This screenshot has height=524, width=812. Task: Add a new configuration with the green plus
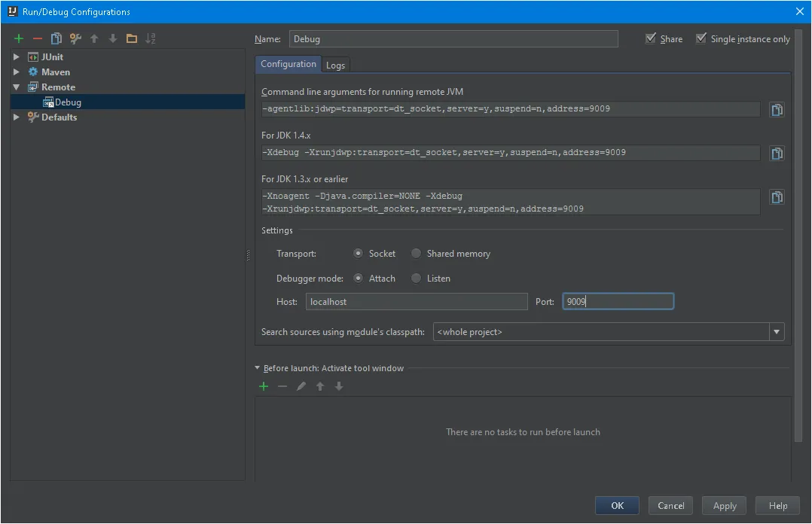pos(19,38)
